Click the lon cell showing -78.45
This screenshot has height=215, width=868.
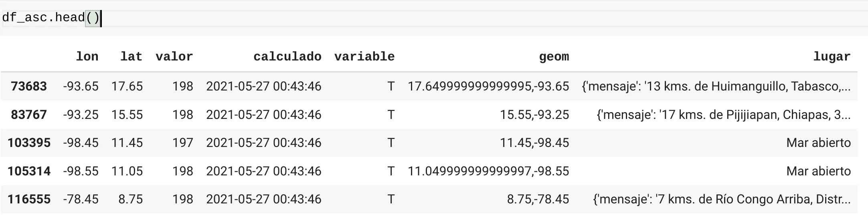(81, 199)
